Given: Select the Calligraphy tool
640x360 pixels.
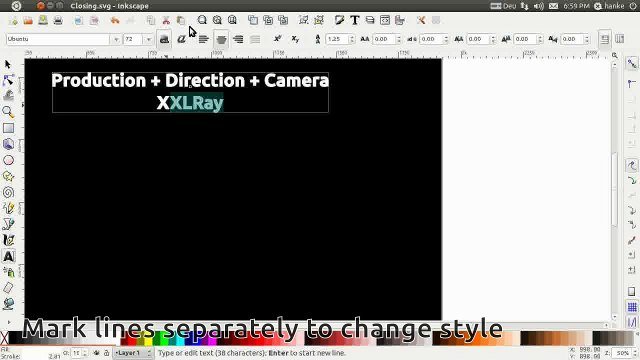Looking at the screenshot, I should click(x=8, y=240).
